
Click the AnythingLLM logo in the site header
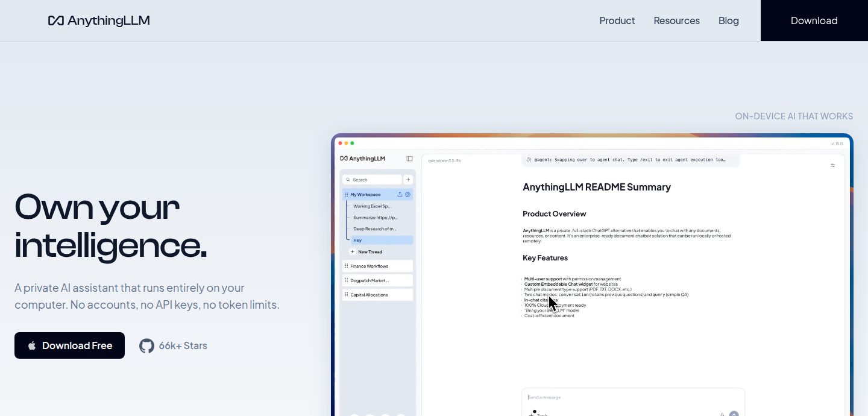(x=99, y=20)
